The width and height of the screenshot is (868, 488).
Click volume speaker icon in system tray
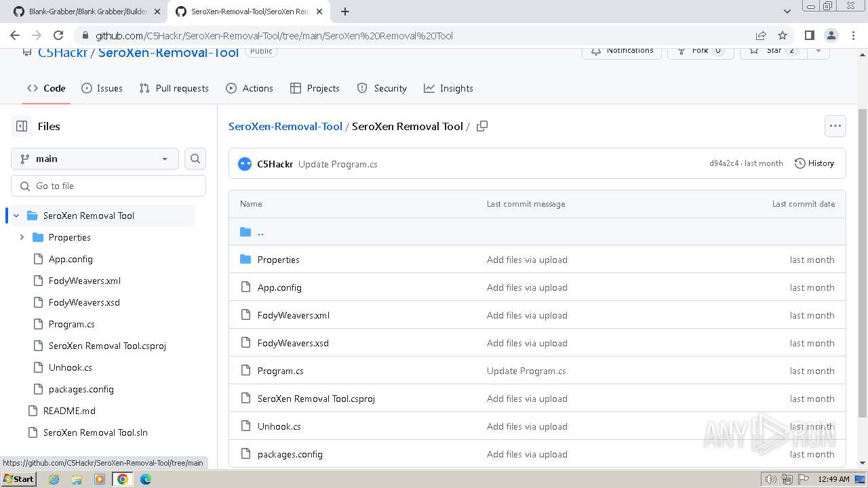tap(771, 479)
